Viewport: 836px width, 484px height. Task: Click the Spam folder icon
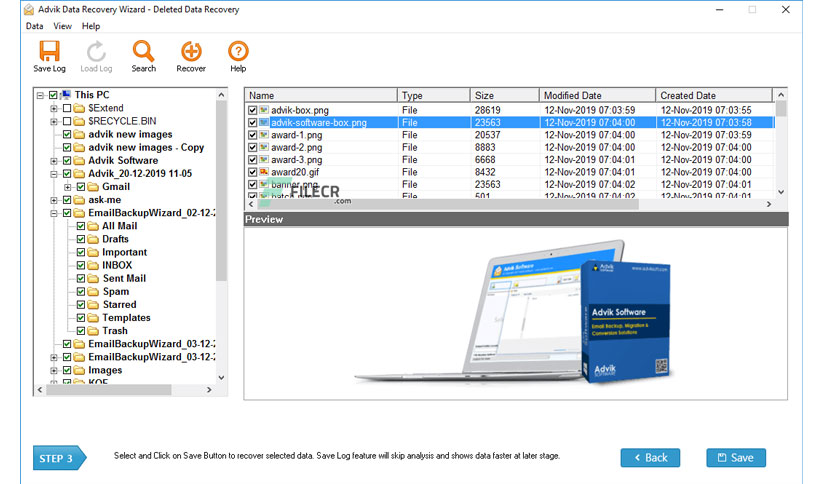(93, 291)
